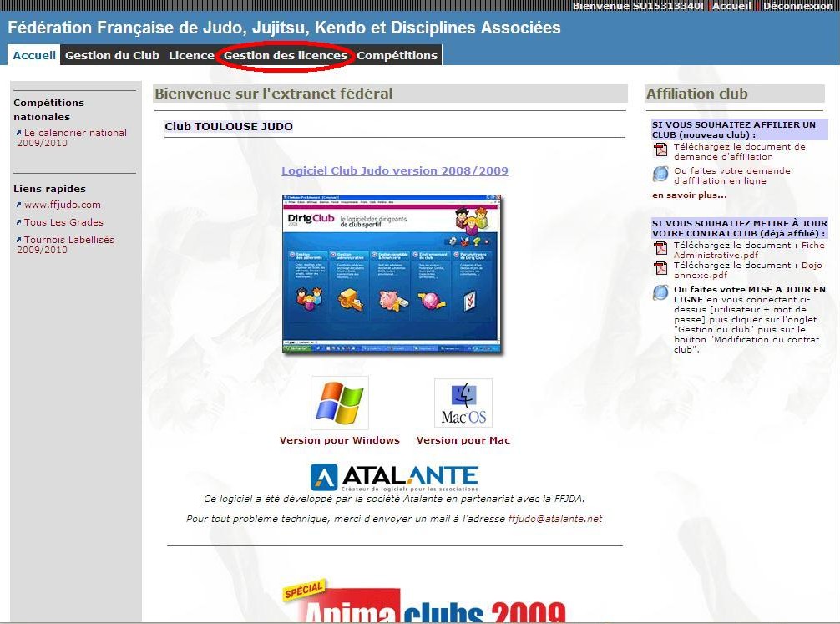The image size is (840, 624).
Task: Open Tournois Labellisés 2009/2010 link
Action: pos(68,245)
